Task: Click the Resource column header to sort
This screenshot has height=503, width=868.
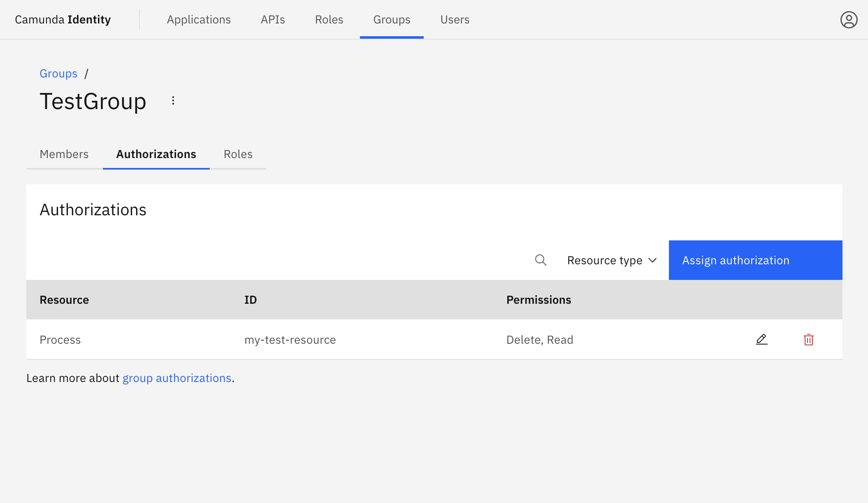Action: [64, 299]
